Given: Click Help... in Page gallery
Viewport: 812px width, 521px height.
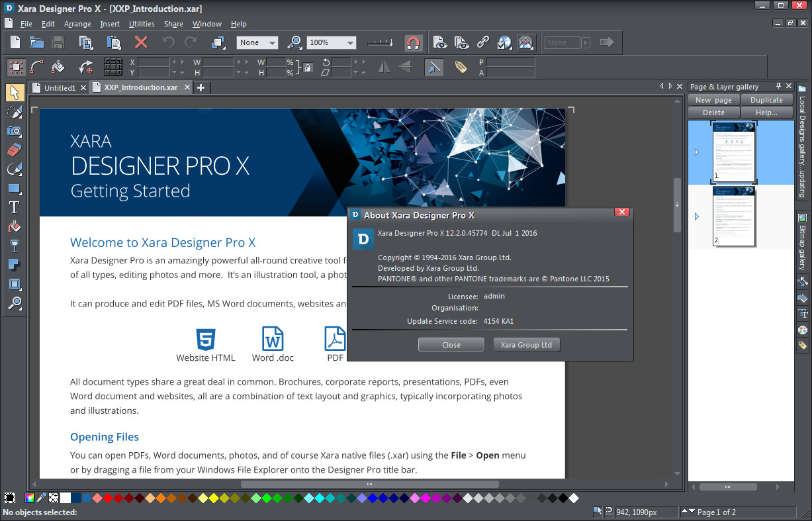Looking at the screenshot, I should [766, 113].
